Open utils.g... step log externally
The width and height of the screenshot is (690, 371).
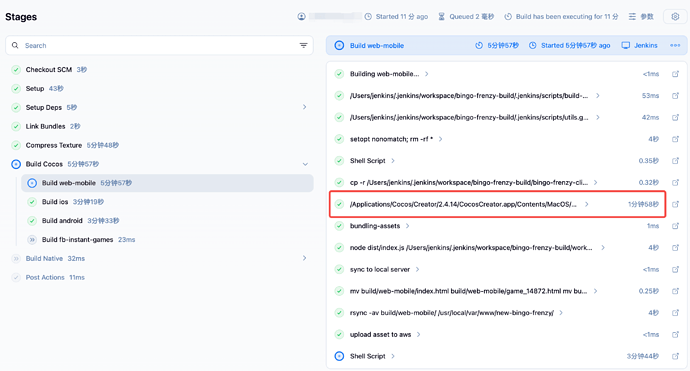click(x=675, y=118)
